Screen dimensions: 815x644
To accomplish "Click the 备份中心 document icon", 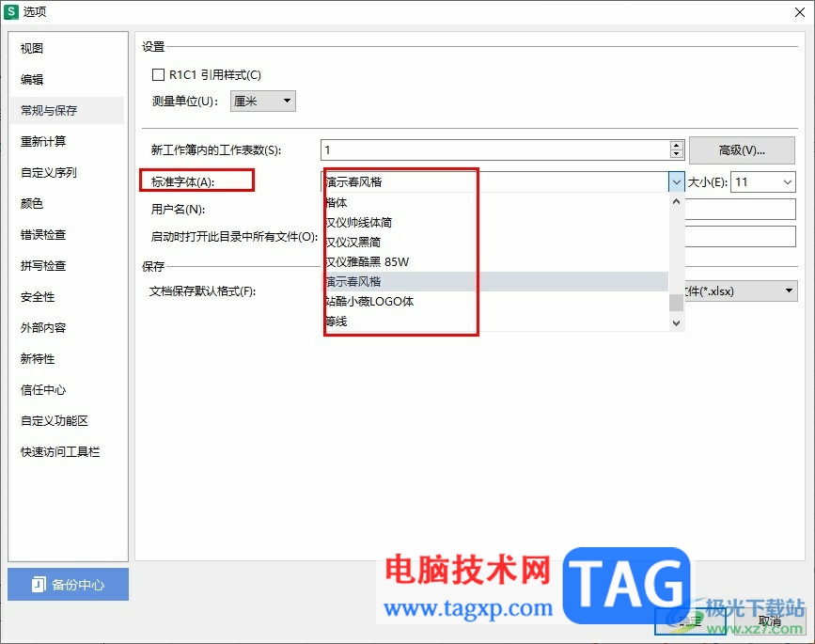I will click(39, 585).
